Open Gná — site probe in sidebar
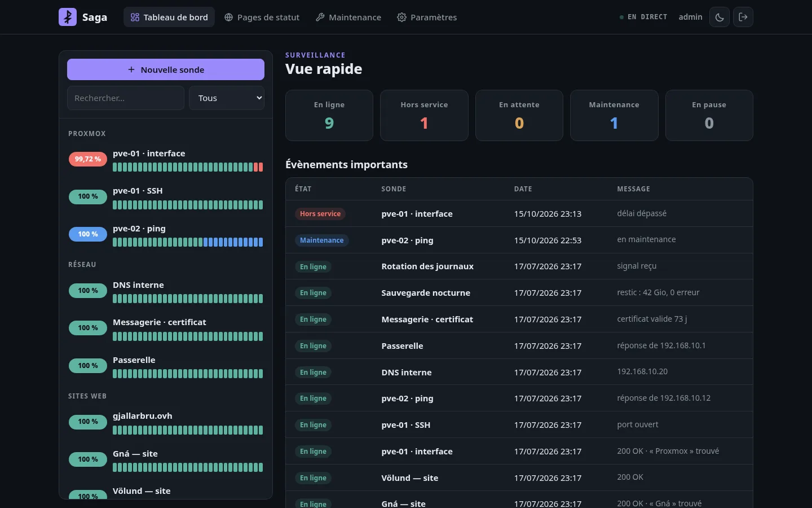 pos(166,461)
